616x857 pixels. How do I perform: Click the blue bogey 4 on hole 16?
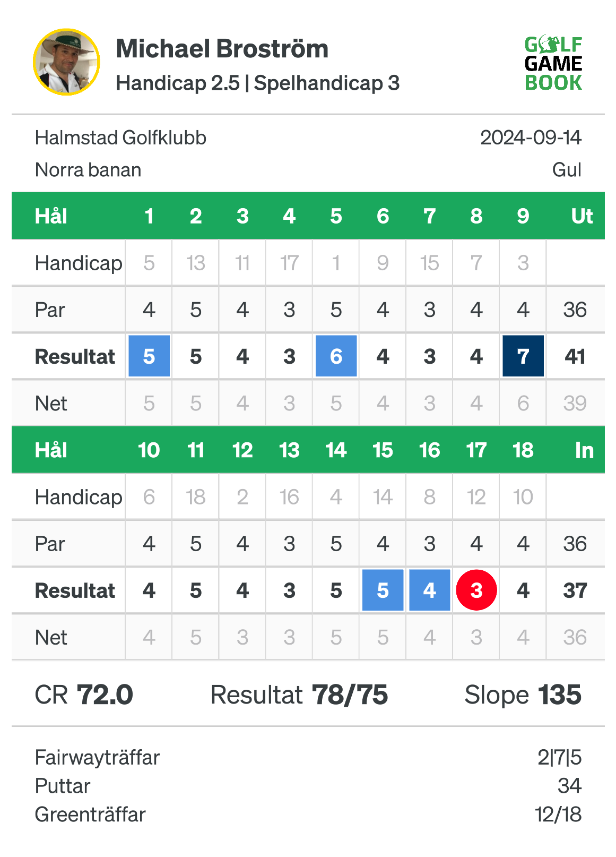(430, 590)
